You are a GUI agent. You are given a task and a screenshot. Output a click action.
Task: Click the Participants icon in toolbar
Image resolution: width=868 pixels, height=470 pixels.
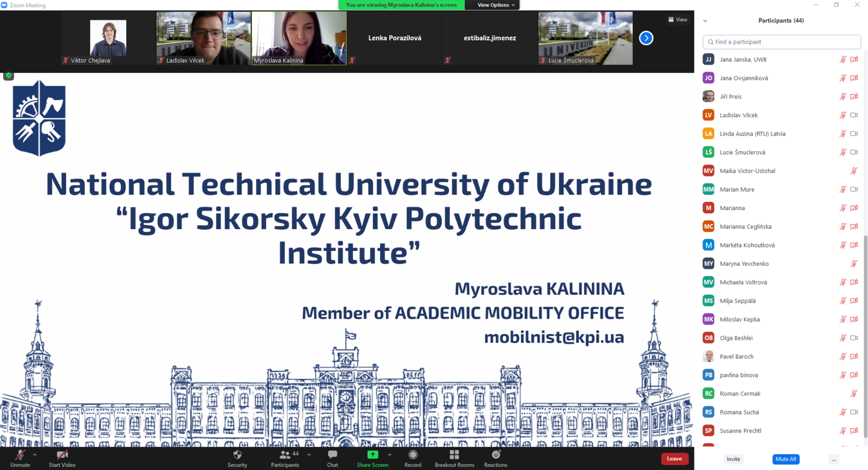coord(285,455)
